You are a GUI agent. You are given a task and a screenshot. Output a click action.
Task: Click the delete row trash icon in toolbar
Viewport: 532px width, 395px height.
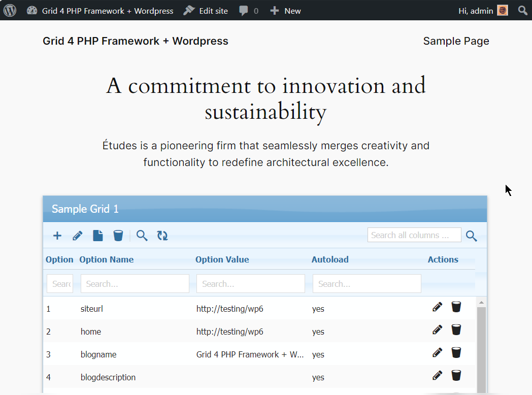118,236
